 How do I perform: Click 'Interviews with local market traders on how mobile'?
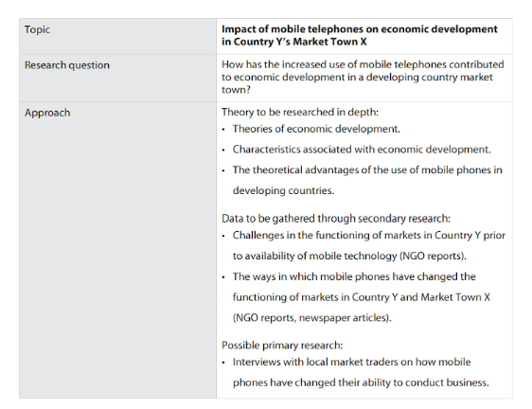click(x=351, y=362)
